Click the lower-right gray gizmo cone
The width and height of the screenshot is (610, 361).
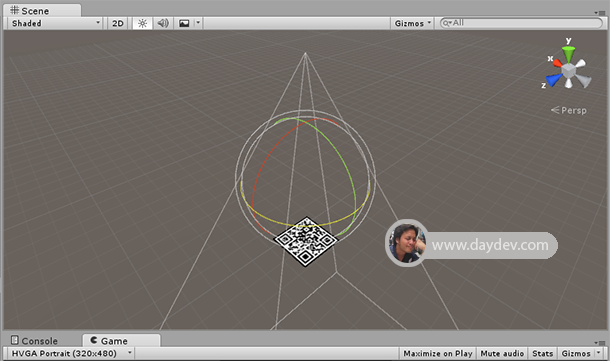(584, 81)
